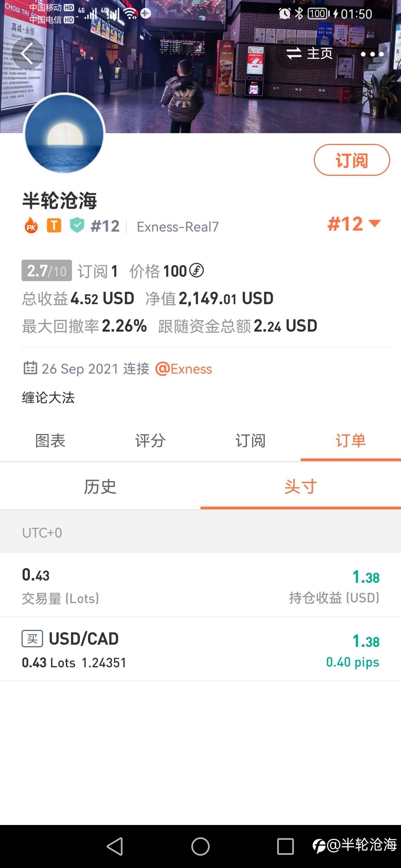Tap the PK flame badge icon

(x=31, y=226)
